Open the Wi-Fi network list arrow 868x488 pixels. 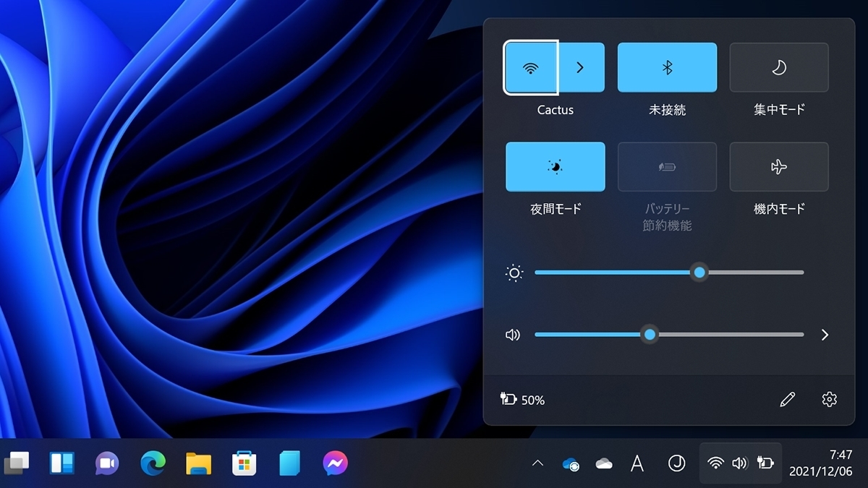pos(580,67)
